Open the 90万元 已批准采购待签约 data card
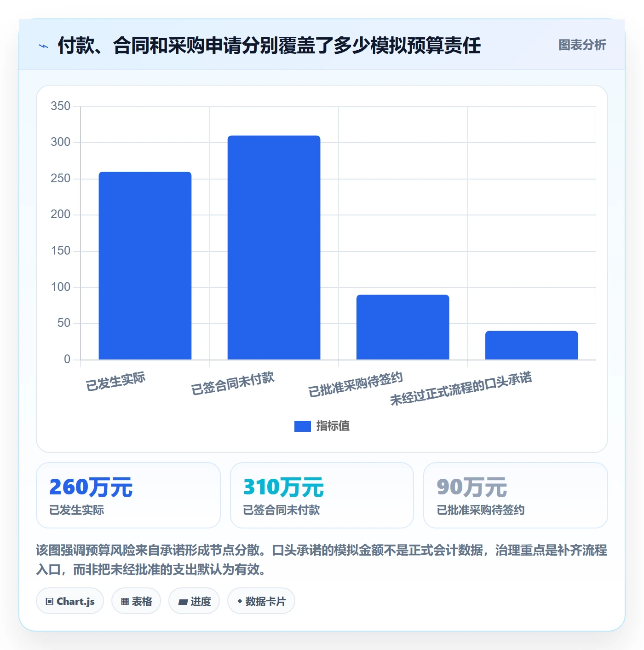The width and height of the screenshot is (644, 650). pos(516,495)
